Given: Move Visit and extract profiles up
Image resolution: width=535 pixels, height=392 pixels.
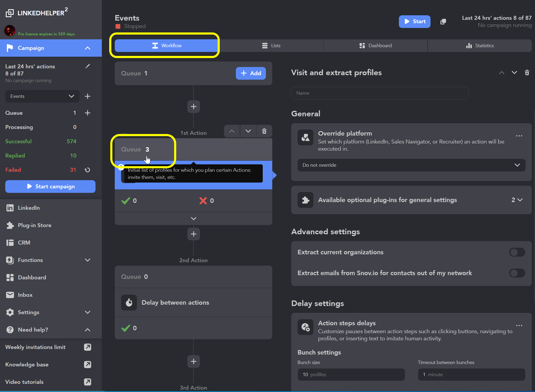Looking at the screenshot, I should tap(502, 73).
